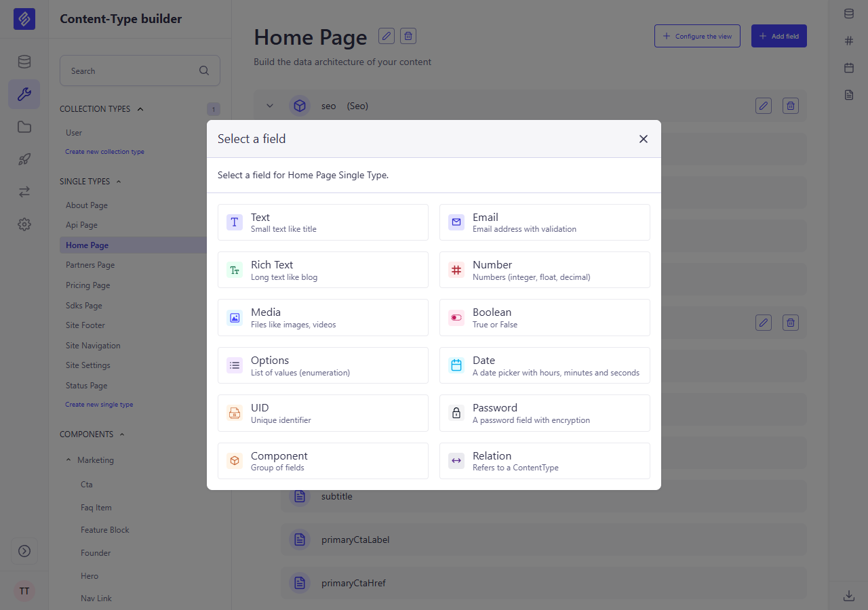
Task: Open the Founder component
Action: 96,553
